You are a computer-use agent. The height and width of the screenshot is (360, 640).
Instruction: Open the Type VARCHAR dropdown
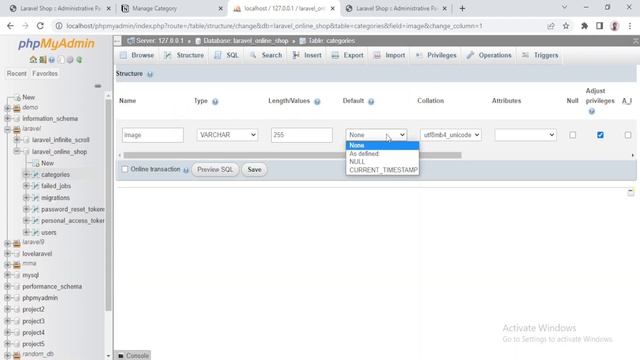[x=227, y=135]
